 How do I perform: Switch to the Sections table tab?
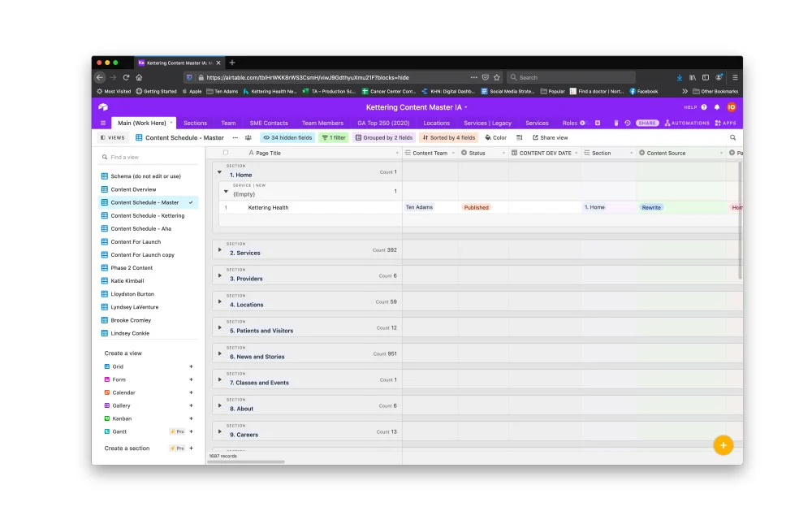pyautogui.click(x=195, y=123)
